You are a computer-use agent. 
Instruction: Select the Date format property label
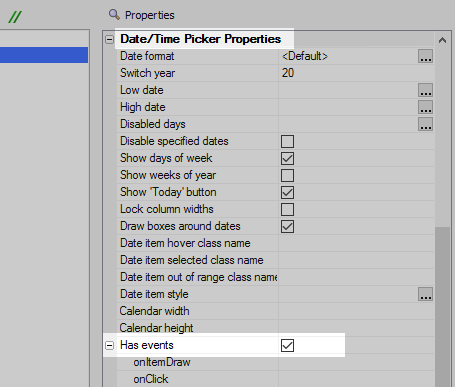click(147, 56)
